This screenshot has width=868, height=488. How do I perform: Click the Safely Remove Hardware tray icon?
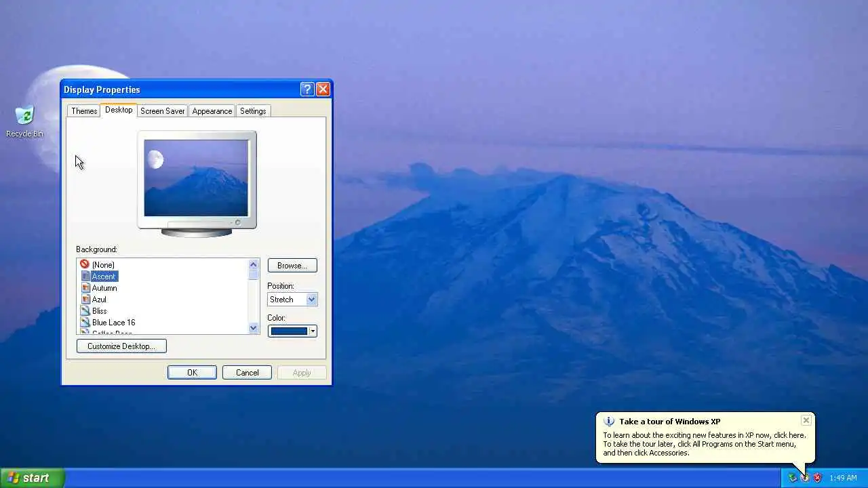[792, 478]
